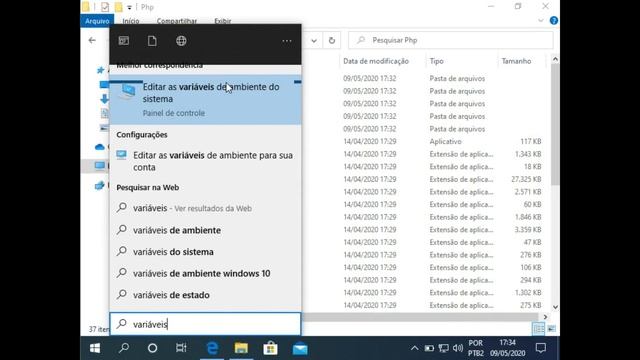Click the Explorer back arrow
Viewport: 640px width, 360px height.
tap(92, 40)
